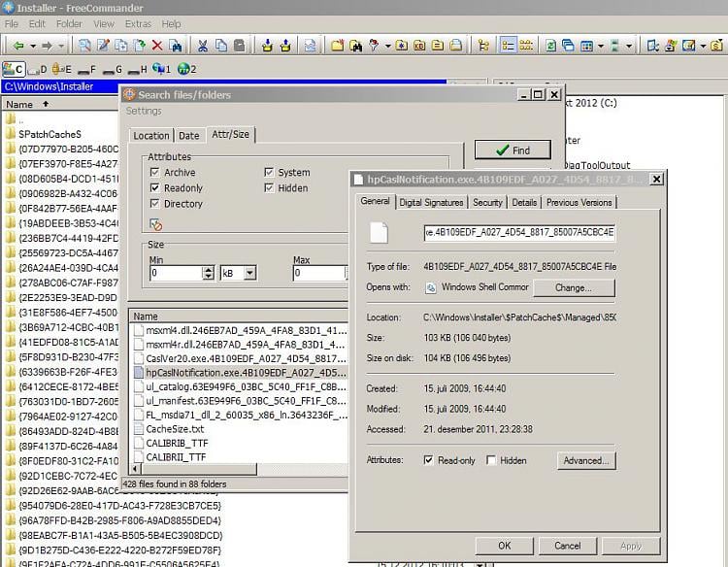Open the $PatchCache$ folder
This screenshot has width=728, height=567.
click(x=50, y=134)
